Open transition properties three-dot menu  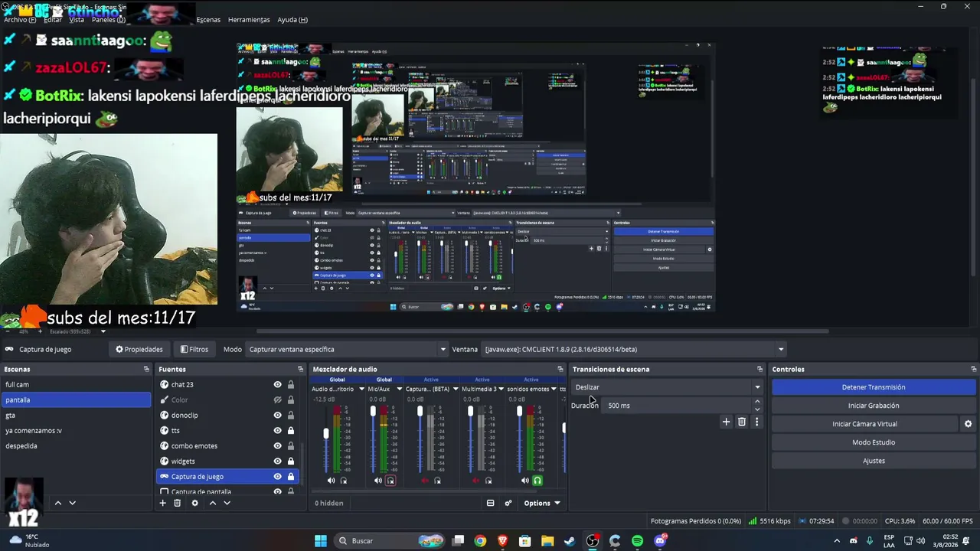click(756, 422)
